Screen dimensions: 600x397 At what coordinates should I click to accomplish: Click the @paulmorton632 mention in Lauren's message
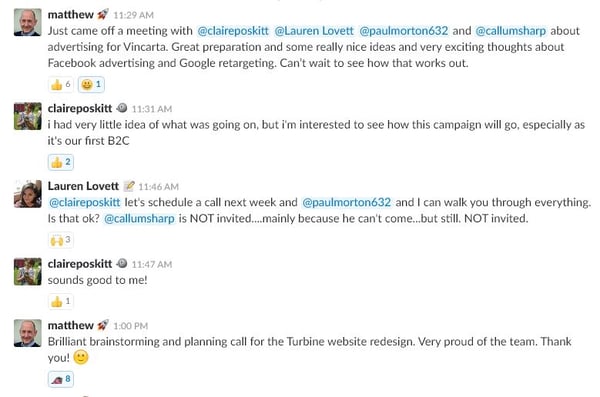(346, 202)
